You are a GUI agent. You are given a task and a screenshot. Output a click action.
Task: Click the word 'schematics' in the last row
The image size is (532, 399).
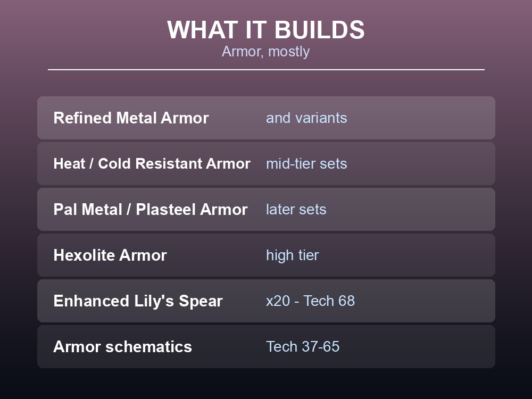tap(148, 347)
